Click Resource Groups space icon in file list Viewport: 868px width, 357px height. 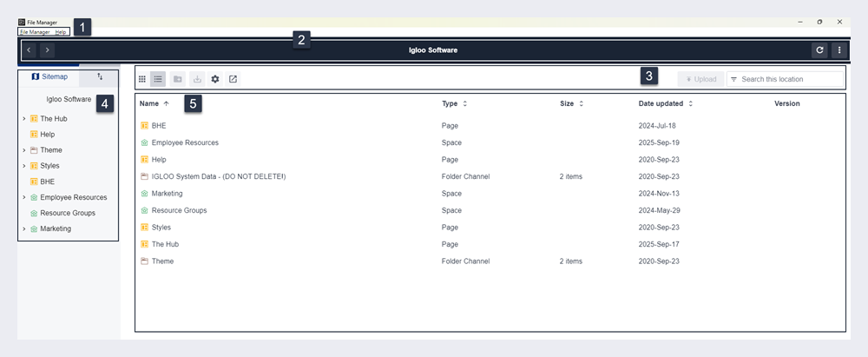click(x=144, y=210)
